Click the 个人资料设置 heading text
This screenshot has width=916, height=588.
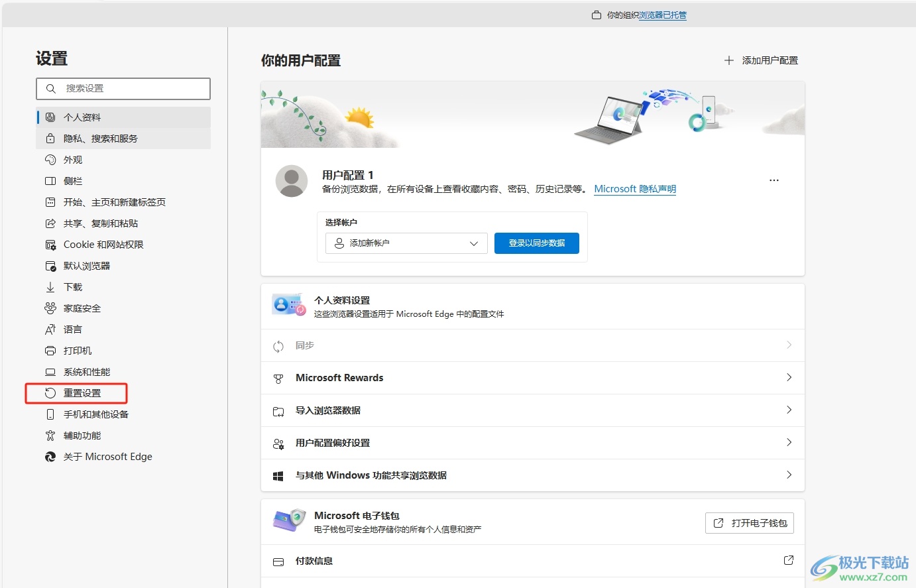342,300
